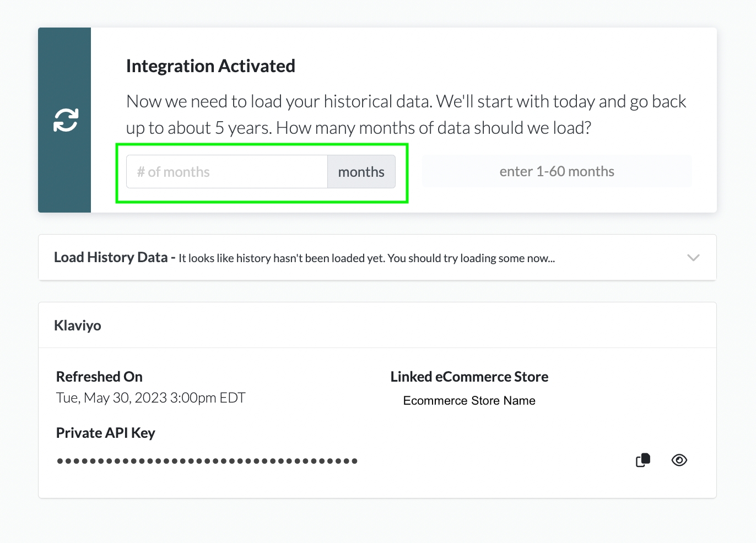
Task: Click the history not loaded yet message
Action: point(366,258)
